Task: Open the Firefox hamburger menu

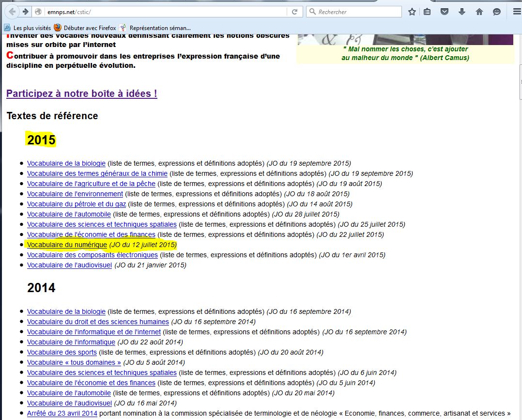Action: (516, 12)
